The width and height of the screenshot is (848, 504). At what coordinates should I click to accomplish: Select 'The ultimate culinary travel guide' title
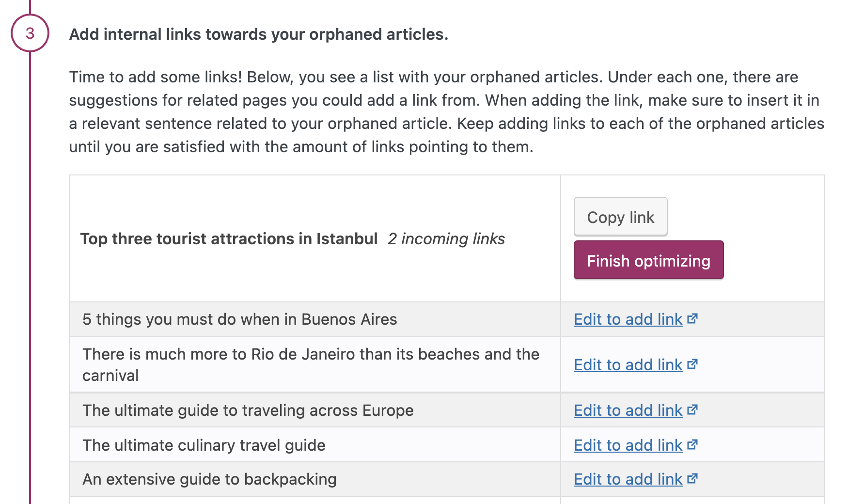[x=204, y=445]
